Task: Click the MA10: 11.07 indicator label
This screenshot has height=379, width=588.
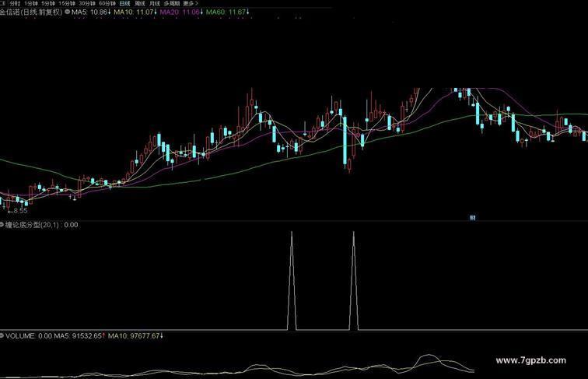Action: pos(135,12)
